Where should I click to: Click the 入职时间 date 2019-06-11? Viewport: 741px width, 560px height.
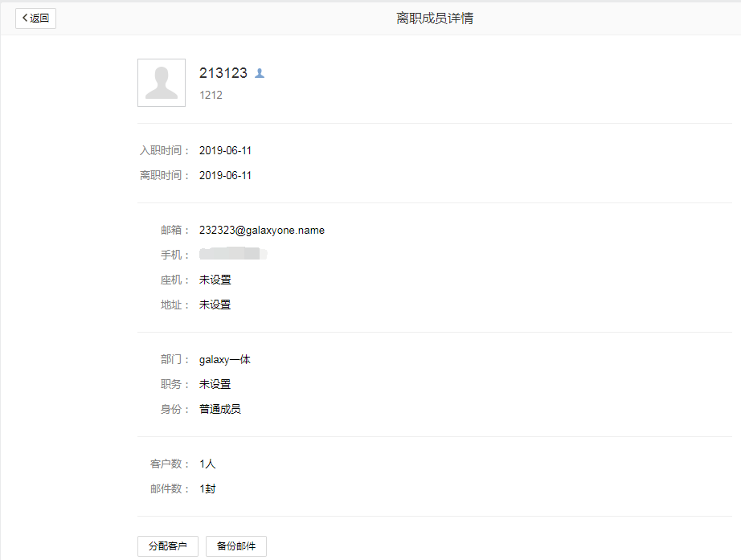pyautogui.click(x=226, y=150)
